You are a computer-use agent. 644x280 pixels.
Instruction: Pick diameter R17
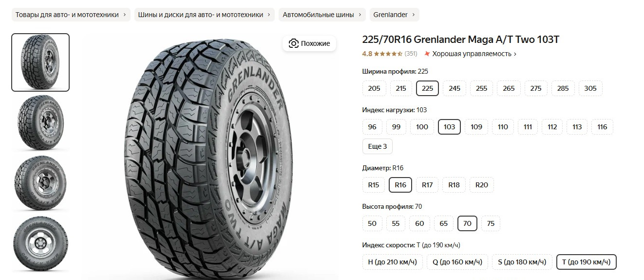pyautogui.click(x=427, y=185)
